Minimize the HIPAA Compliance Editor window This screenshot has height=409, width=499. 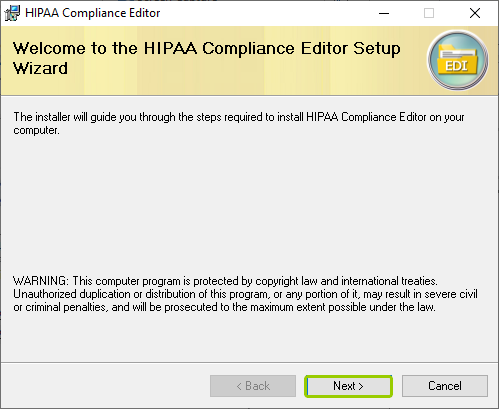coord(384,13)
